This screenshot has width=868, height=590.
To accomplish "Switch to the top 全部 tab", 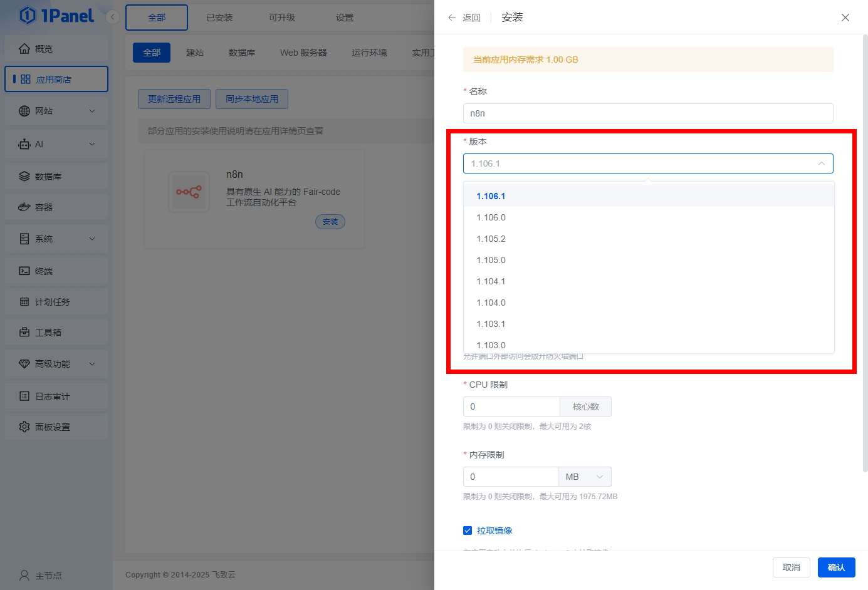I will [x=157, y=18].
